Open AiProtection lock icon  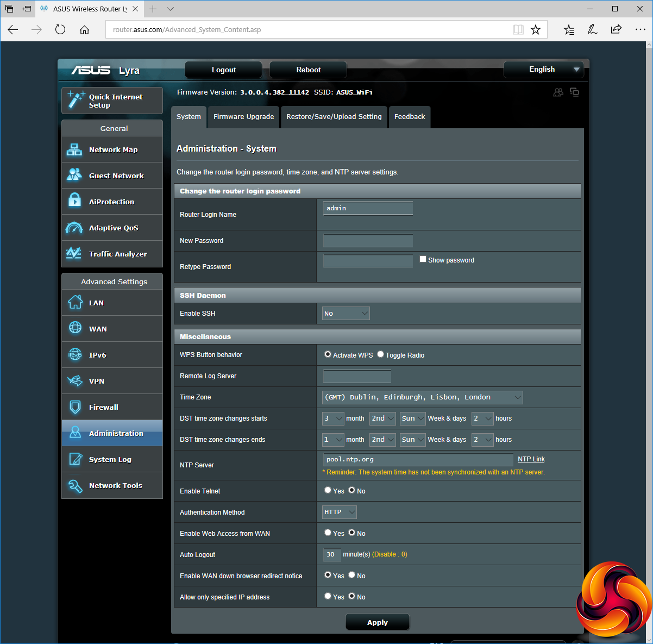click(x=74, y=201)
